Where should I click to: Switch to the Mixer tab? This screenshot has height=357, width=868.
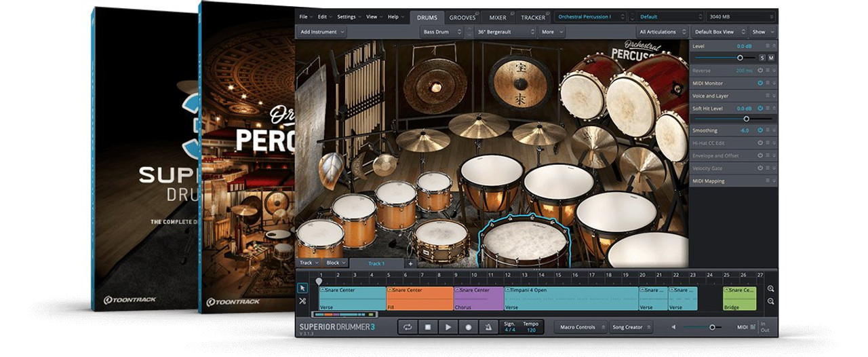(498, 17)
